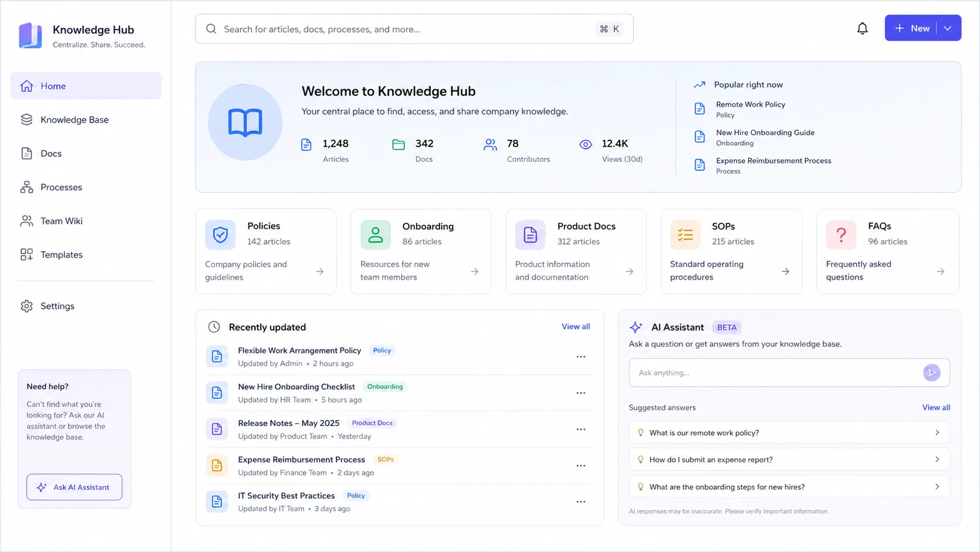Image resolution: width=980 pixels, height=552 pixels.
Task: Open popular Remote Work Policy link
Action: [750, 104]
